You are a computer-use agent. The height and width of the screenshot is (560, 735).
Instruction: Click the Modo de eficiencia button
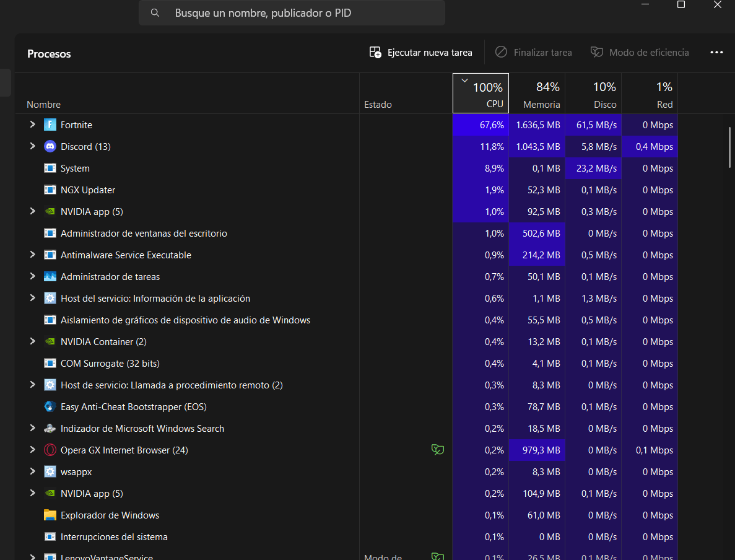pos(640,53)
